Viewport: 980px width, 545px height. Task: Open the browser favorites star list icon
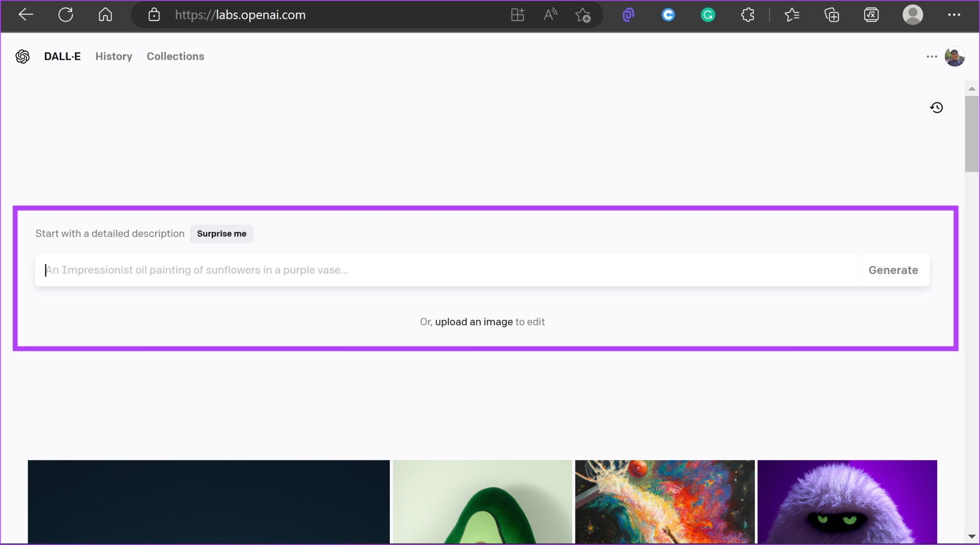(x=792, y=15)
